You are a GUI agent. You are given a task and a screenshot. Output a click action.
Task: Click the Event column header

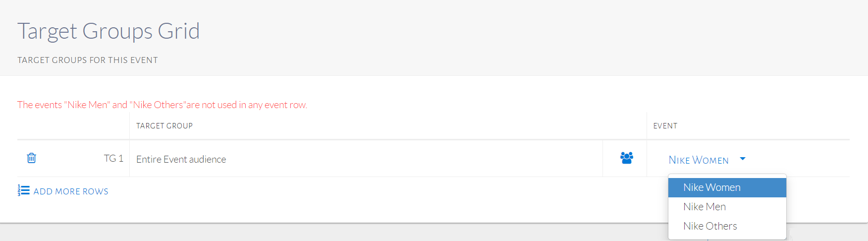(x=665, y=126)
